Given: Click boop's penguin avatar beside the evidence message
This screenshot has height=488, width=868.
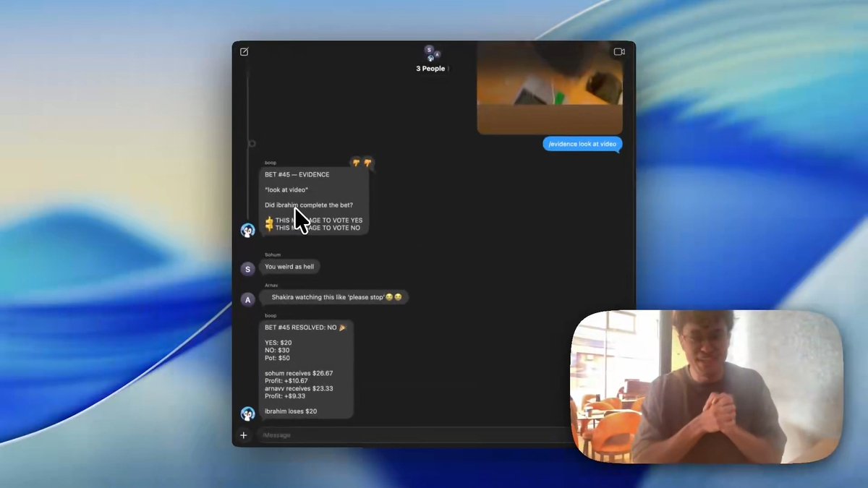Looking at the screenshot, I should [x=247, y=230].
